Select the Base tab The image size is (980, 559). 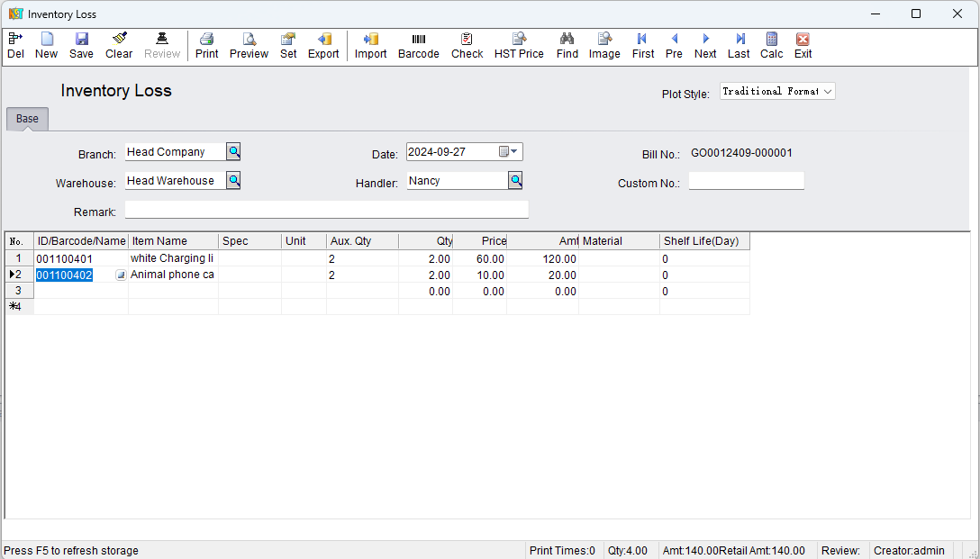[x=27, y=119]
